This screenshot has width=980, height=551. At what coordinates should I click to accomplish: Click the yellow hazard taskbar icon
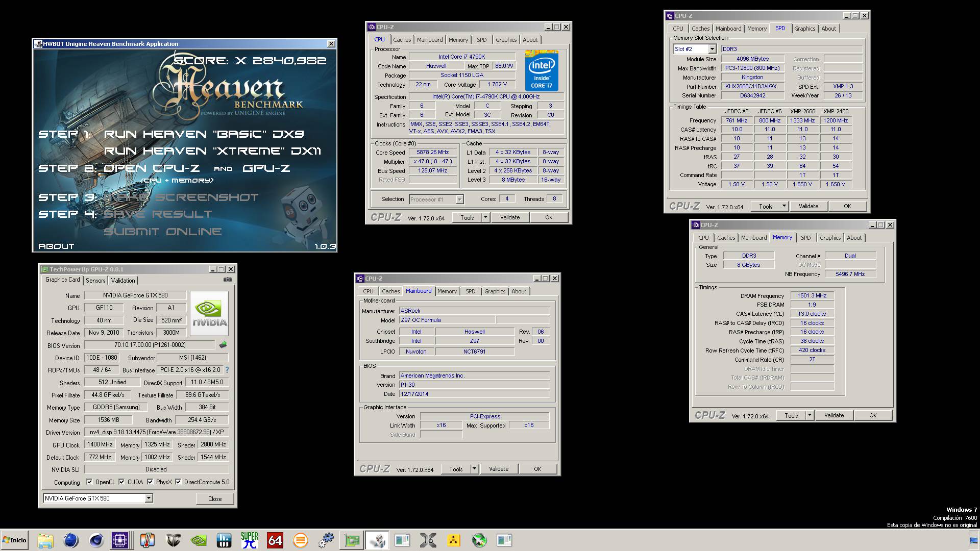click(454, 540)
